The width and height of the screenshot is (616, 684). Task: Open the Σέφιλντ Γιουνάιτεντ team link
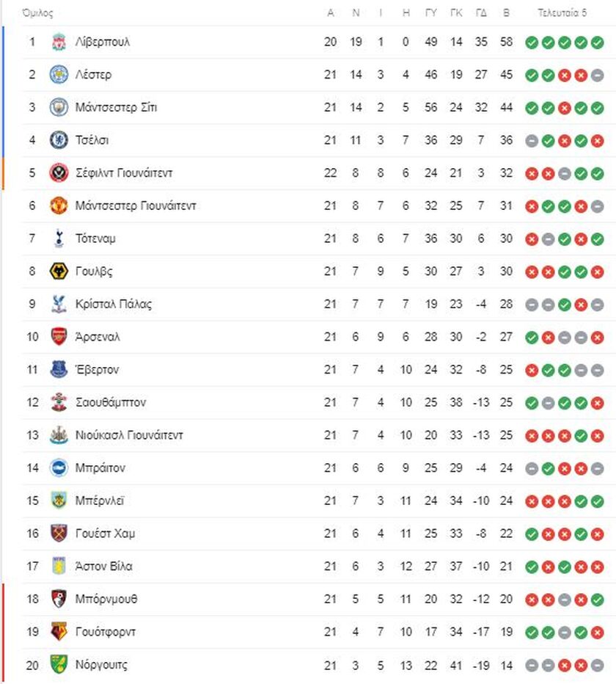(x=124, y=173)
